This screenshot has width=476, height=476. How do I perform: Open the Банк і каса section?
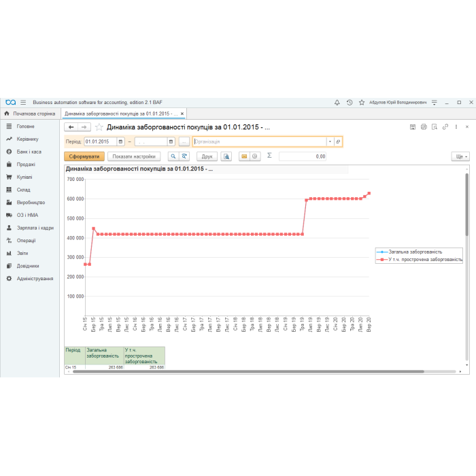coord(29,152)
